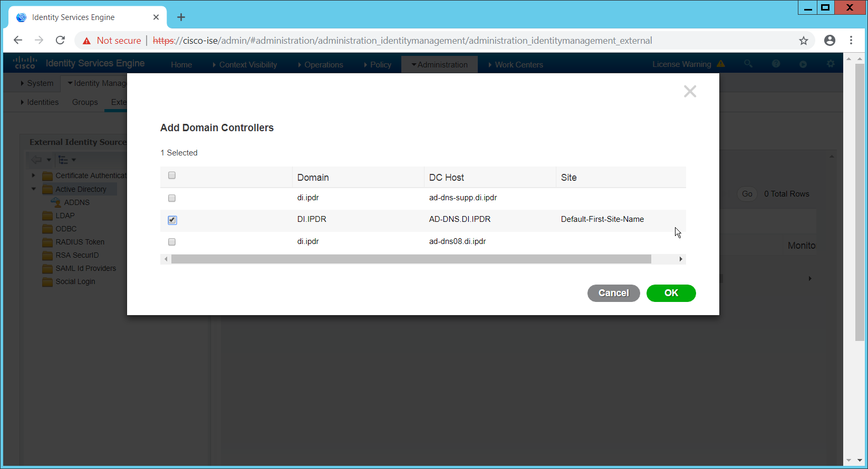Uncheck the AD-DNS.DI.IPDR row checkbox

click(x=172, y=220)
